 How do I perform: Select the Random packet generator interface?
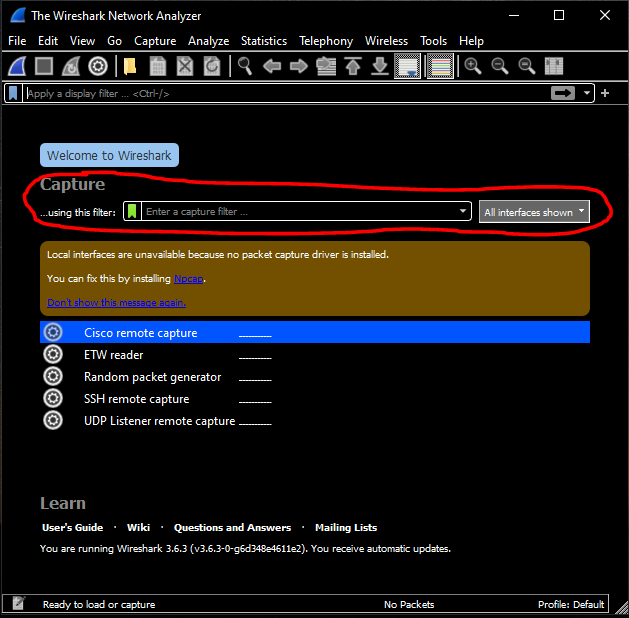click(x=315, y=377)
